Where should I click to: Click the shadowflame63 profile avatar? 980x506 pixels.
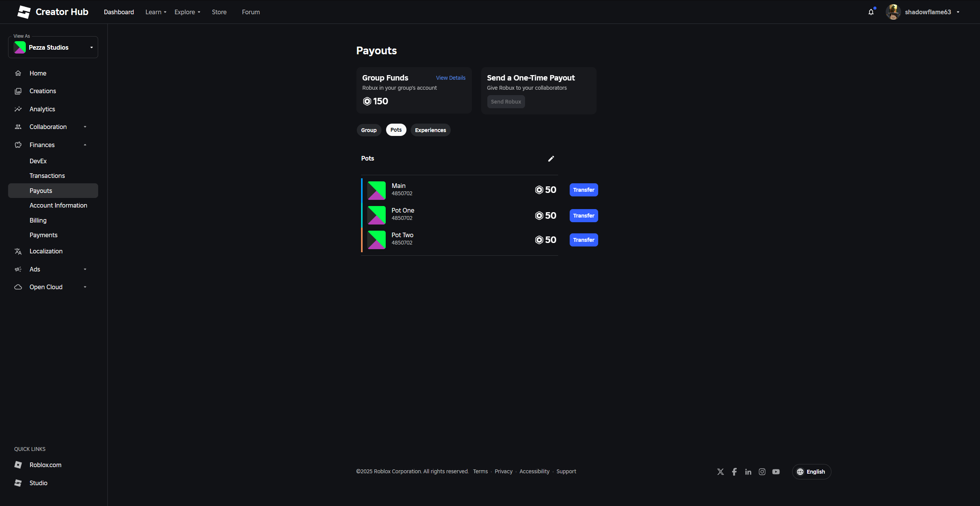coord(893,12)
